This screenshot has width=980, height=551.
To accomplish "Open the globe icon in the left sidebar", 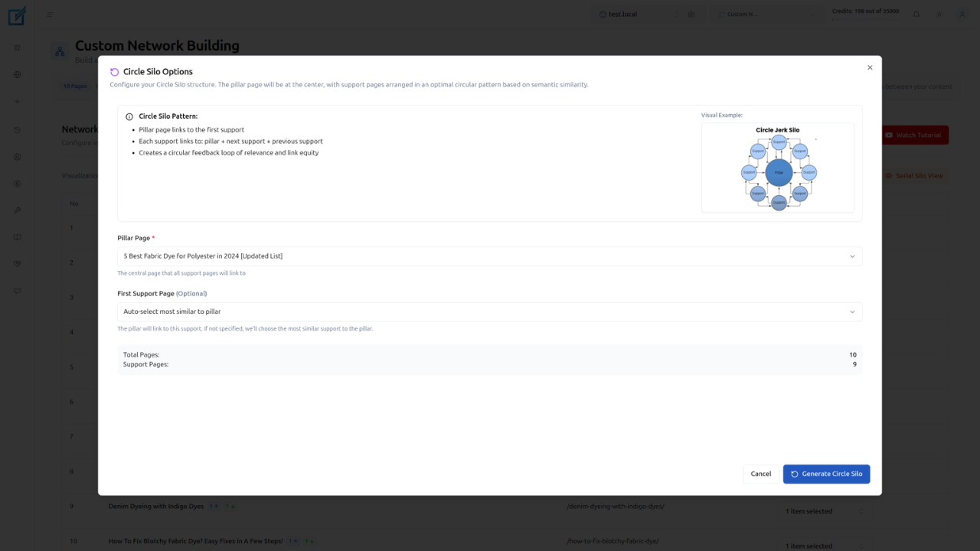I will tap(17, 74).
